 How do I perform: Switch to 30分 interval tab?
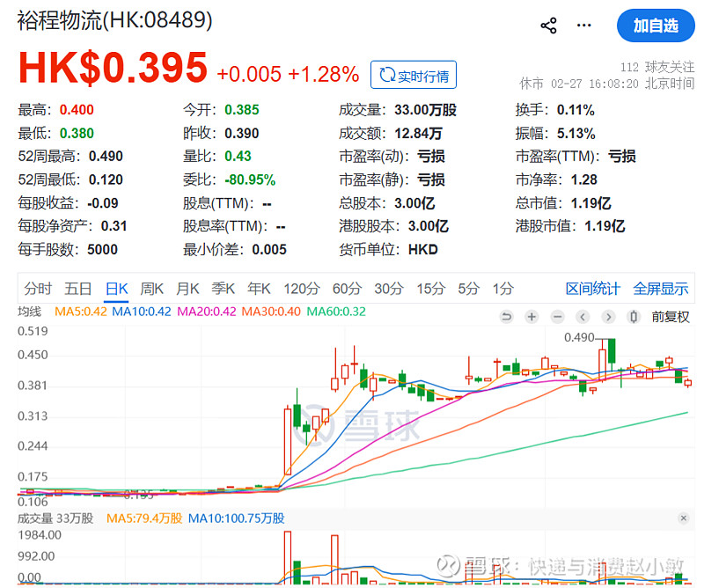coord(389,289)
